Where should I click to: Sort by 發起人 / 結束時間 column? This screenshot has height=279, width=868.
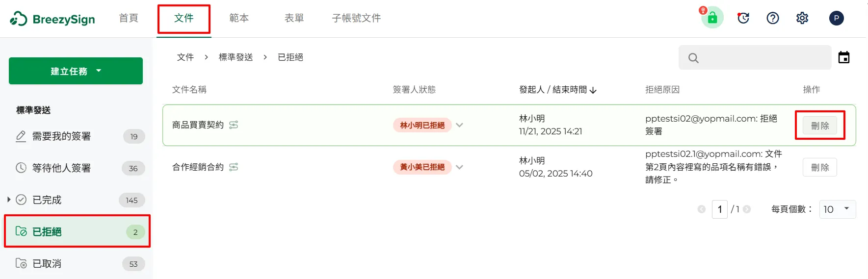tap(558, 90)
